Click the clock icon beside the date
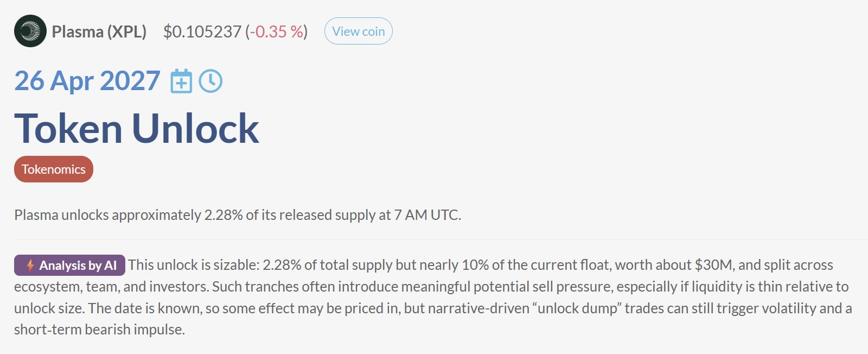This screenshot has height=354, width=868. (210, 81)
